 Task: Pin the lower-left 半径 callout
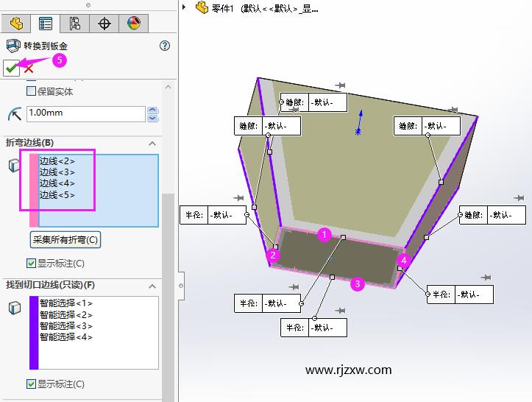[294, 287]
